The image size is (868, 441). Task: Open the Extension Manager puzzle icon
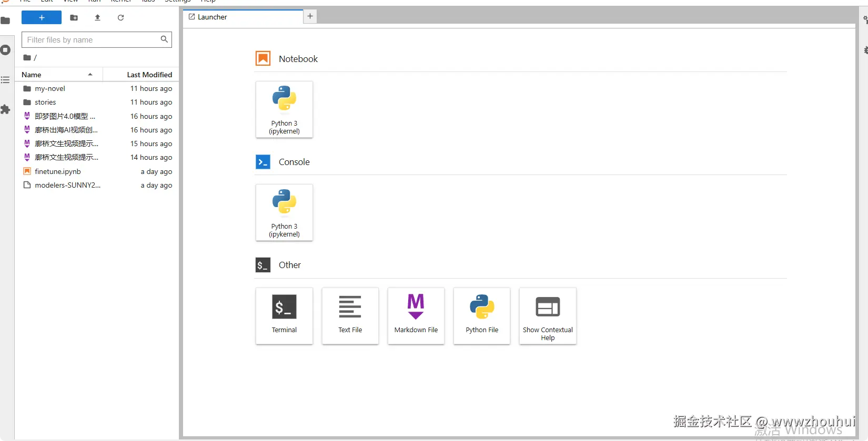pyautogui.click(x=5, y=109)
